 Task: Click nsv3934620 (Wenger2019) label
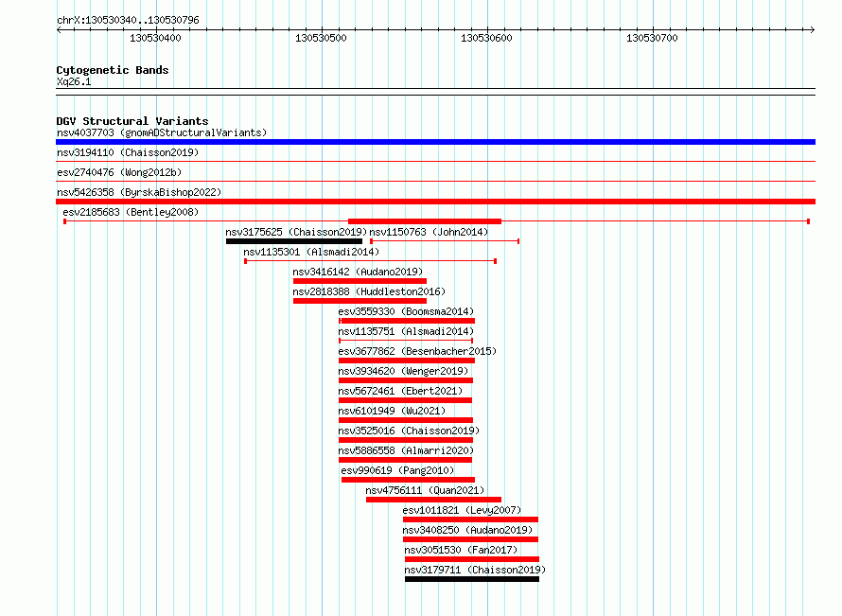403,371
